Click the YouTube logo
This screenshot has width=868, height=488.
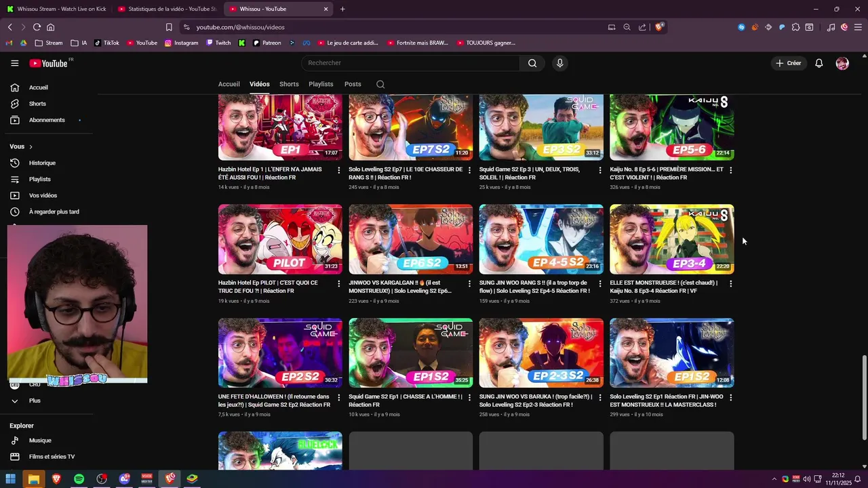[x=50, y=63]
